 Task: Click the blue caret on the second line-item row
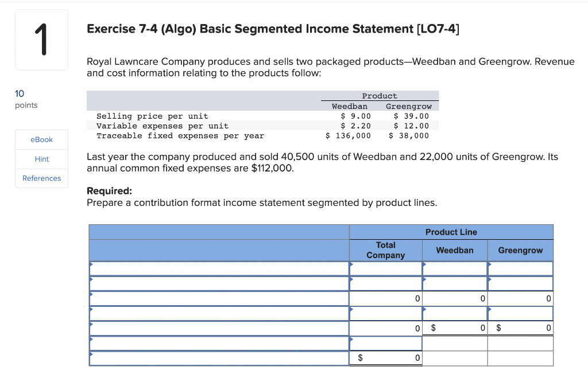tap(91, 280)
